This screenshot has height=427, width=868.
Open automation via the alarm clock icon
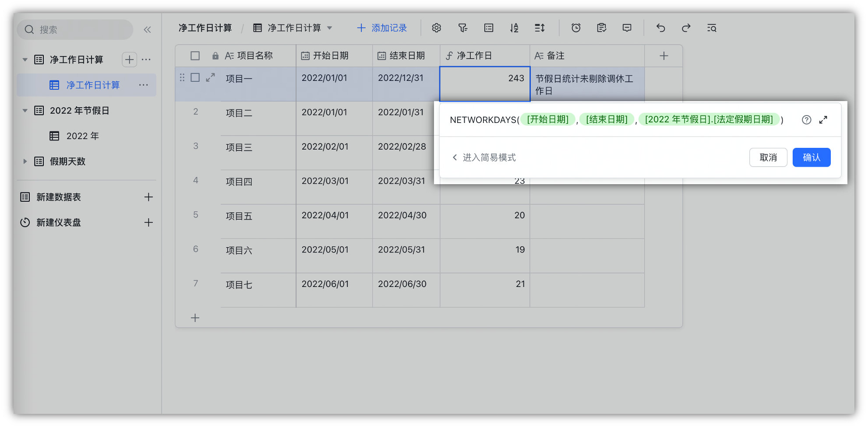pos(575,28)
